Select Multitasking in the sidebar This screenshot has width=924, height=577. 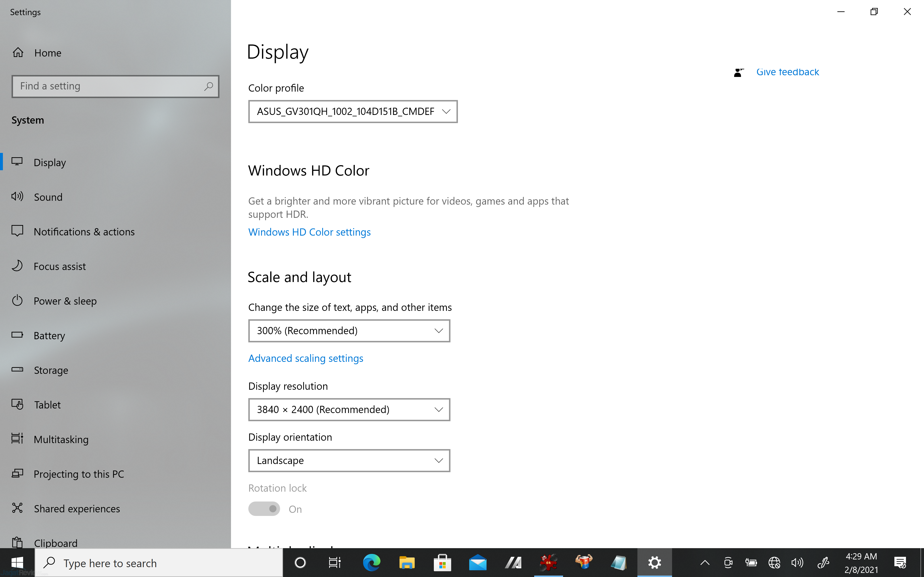(61, 439)
